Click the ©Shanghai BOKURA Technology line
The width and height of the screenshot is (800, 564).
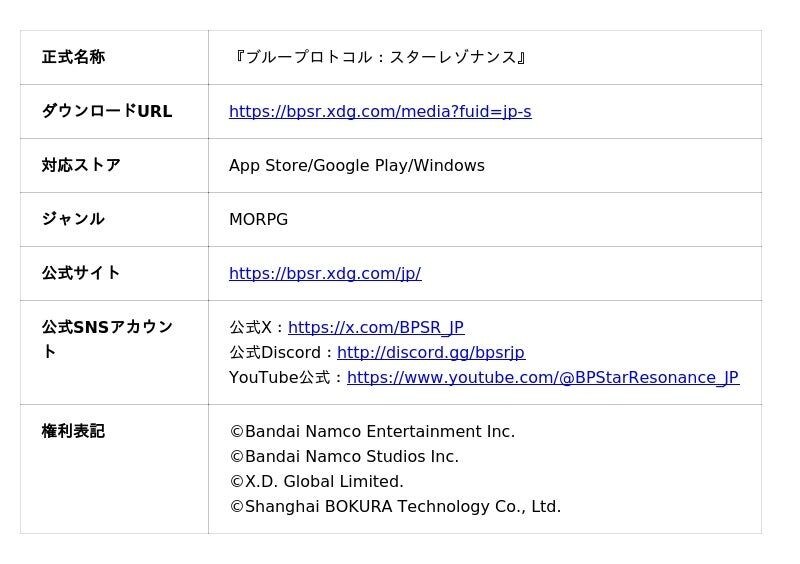(395, 506)
